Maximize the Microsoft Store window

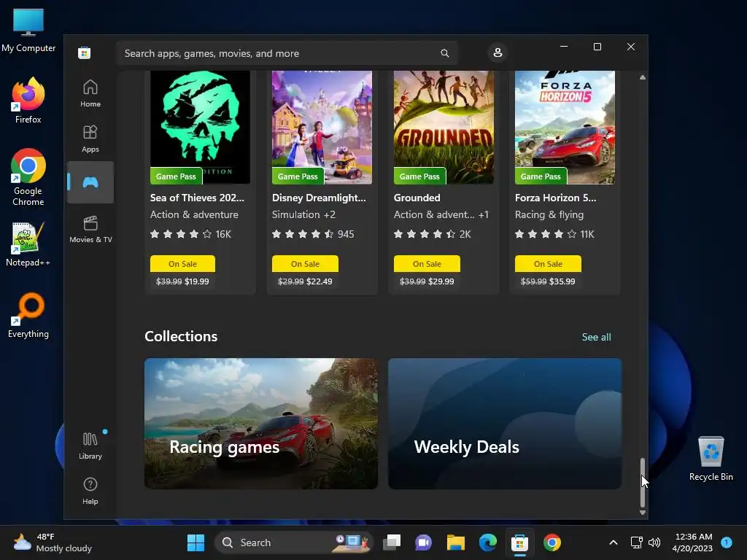(597, 47)
